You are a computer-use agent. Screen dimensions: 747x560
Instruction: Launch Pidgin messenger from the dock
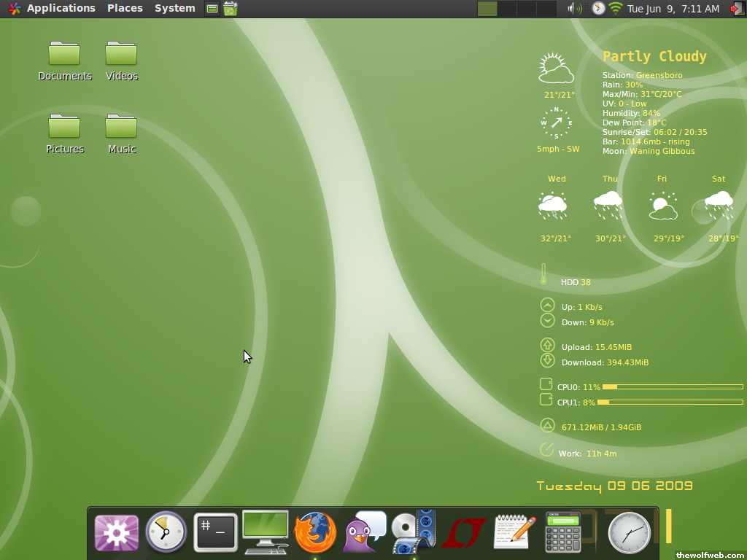click(x=364, y=533)
